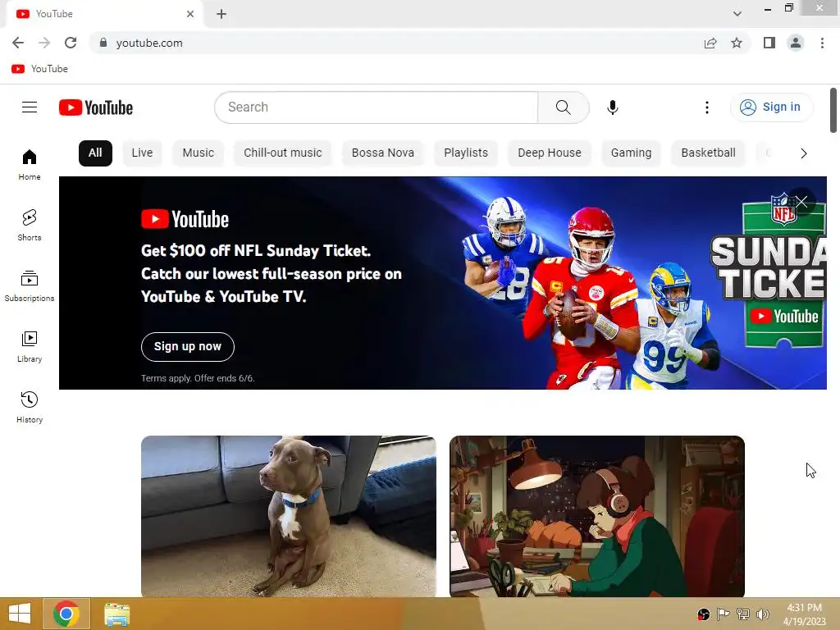Image resolution: width=840 pixels, height=630 pixels.
Task: Click the volume speaker tray icon
Action: (x=763, y=614)
